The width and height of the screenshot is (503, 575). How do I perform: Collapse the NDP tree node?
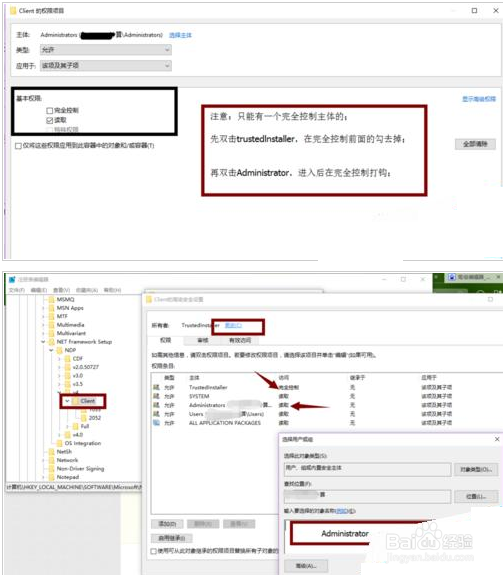pyautogui.click(x=51, y=350)
